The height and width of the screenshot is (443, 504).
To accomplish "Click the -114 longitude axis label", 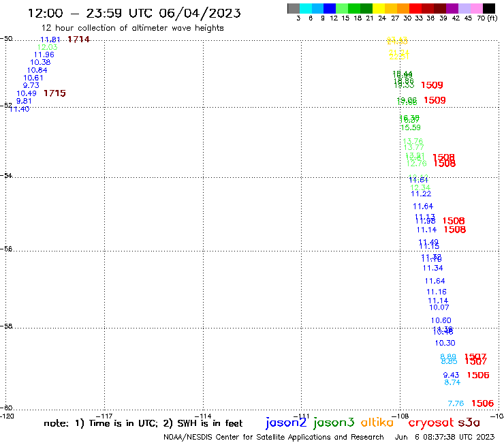I will 203,416.
